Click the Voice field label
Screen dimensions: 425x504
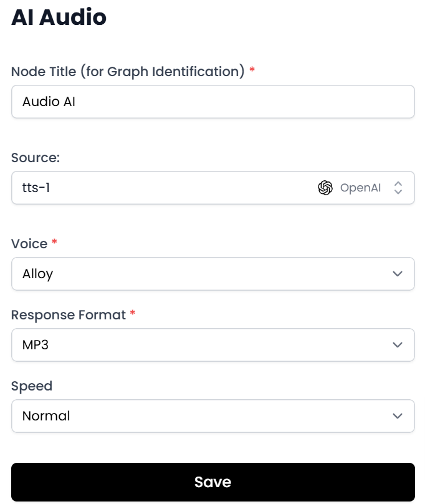(29, 244)
